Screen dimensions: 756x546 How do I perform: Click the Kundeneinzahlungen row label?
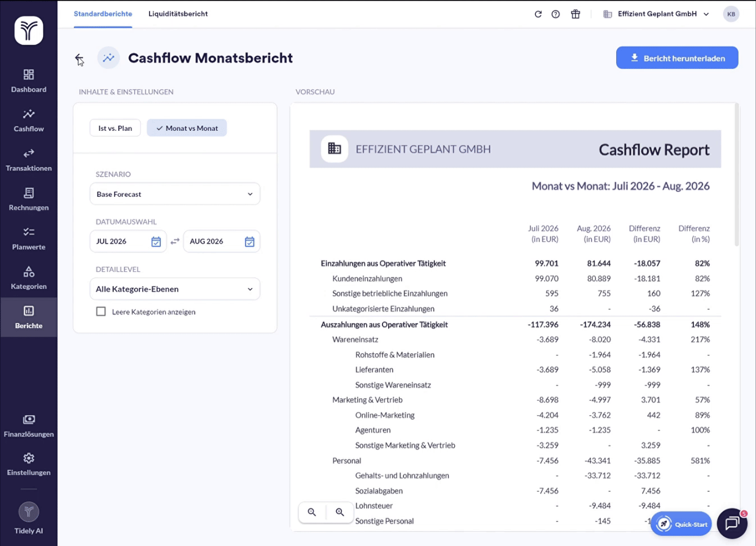coord(367,279)
